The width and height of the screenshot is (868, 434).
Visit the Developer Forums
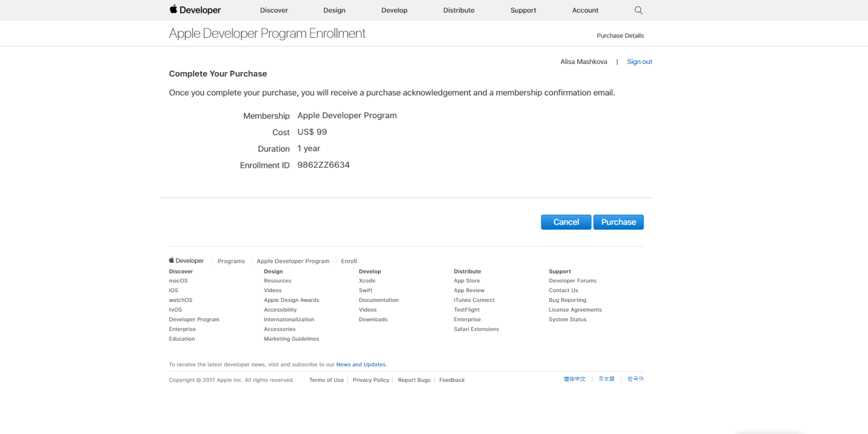click(572, 281)
